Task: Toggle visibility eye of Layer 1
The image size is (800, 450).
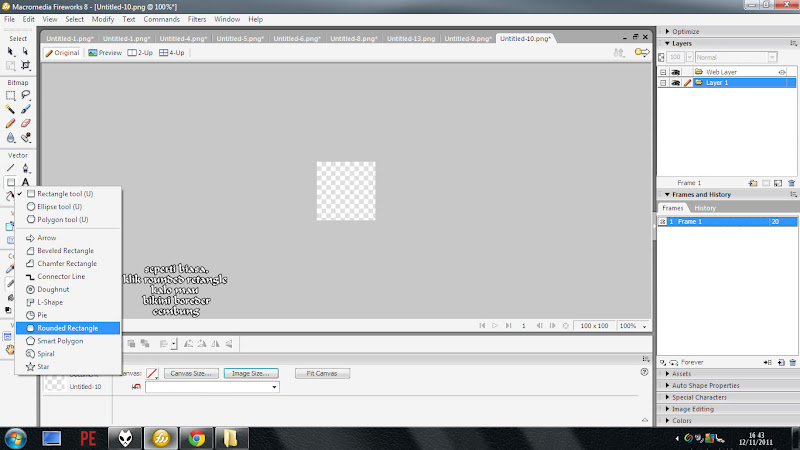Action: pos(675,83)
